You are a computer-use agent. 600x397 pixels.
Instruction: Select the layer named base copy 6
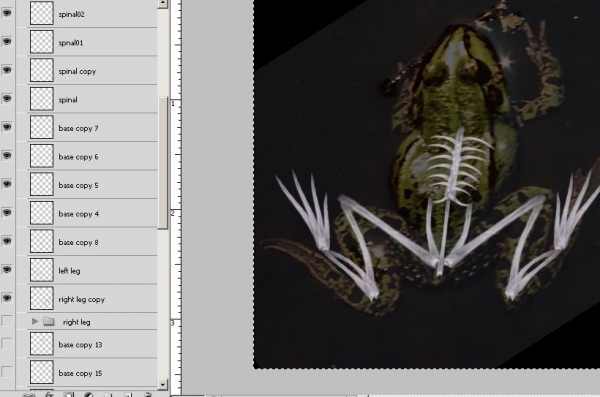pyautogui.click(x=78, y=157)
